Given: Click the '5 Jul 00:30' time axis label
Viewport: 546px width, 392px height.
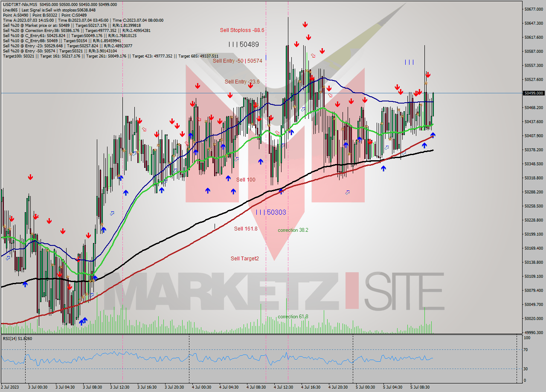Looking at the screenshot, I should 365,387.
